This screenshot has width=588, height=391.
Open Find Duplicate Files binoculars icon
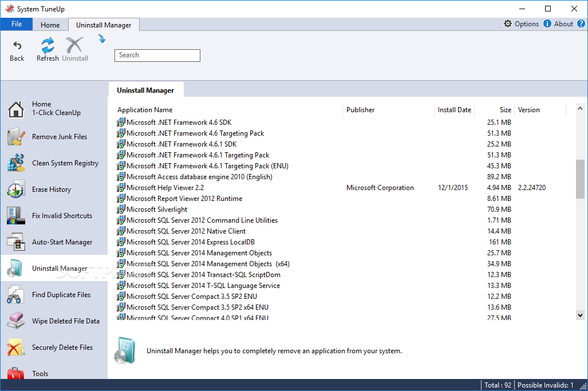(16, 295)
